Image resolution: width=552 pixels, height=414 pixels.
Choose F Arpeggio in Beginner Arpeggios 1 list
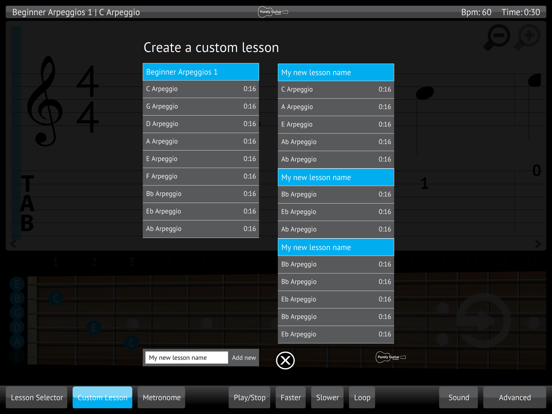(x=201, y=176)
